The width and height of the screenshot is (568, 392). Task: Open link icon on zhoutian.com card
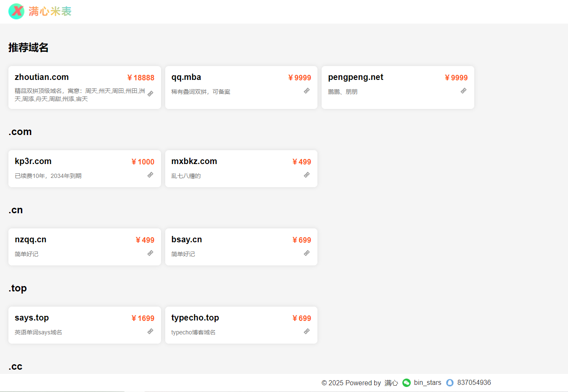(x=150, y=94)
